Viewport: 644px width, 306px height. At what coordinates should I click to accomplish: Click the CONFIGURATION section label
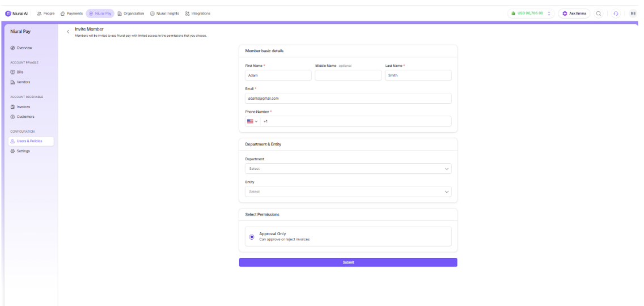23,131
